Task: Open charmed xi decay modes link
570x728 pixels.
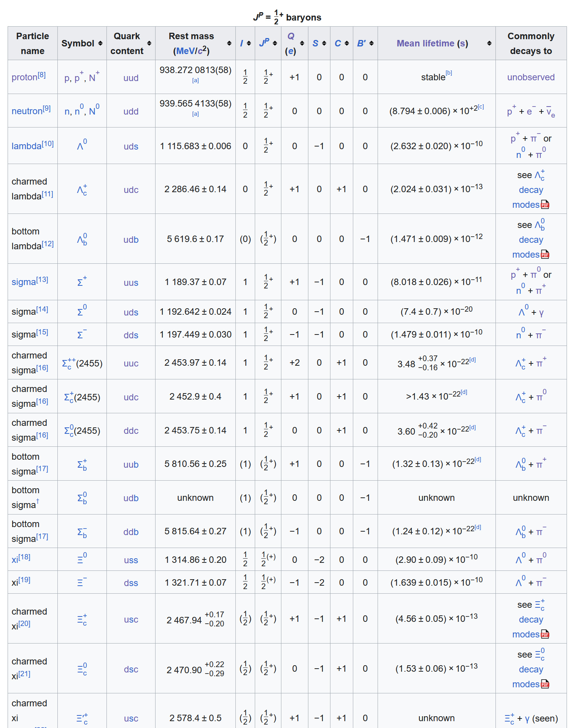Action: point(530,620)
